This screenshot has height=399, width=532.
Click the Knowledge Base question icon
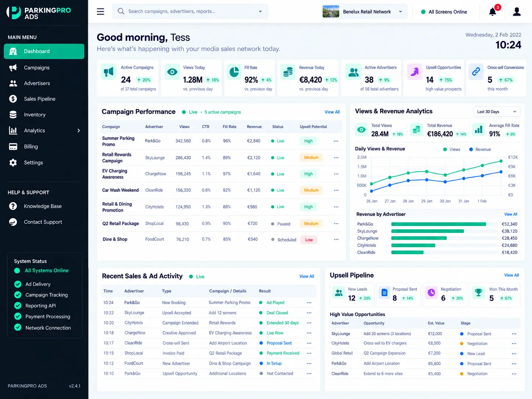point(13,206)
